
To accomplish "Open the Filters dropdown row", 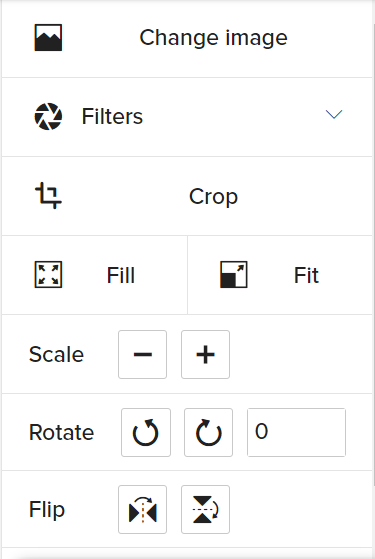I will pos(187,117).
